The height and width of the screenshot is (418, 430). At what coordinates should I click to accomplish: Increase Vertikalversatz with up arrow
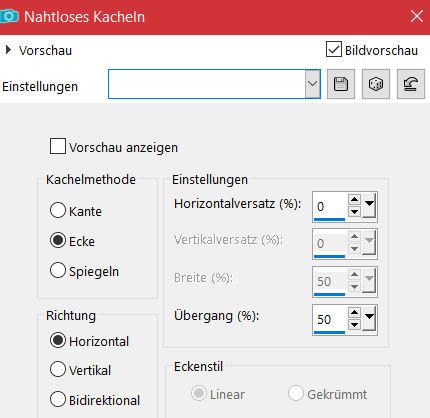tap(354, 237)
